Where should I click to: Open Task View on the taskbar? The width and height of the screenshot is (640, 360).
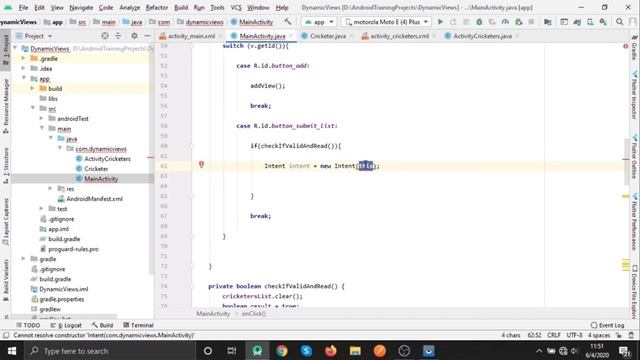[x=232, y=351]
